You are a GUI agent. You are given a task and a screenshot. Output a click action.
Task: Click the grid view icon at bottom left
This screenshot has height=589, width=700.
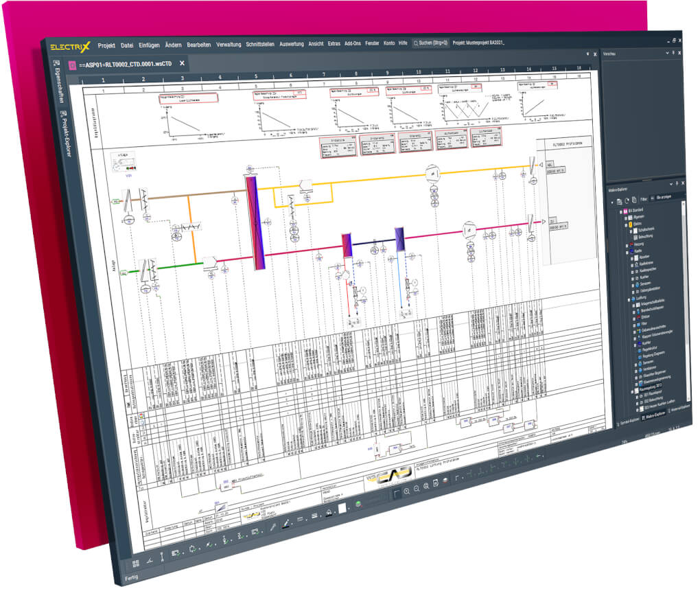coord(136,564)
